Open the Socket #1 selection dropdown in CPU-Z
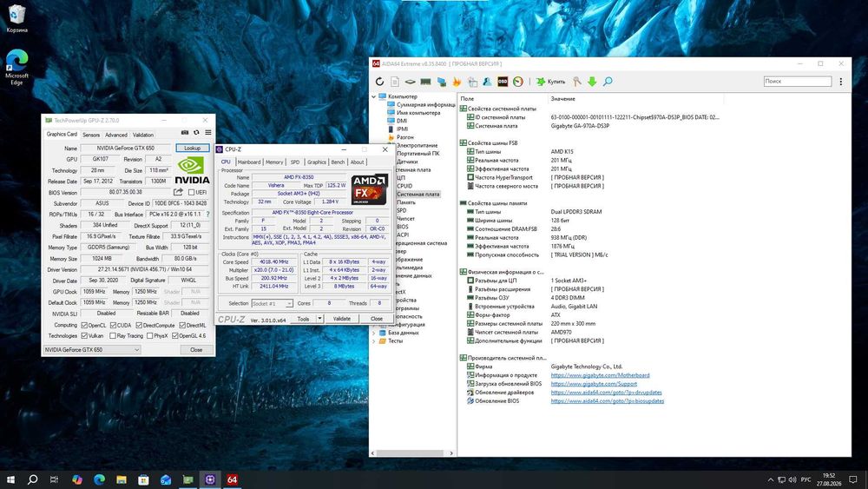868x489 pixels. [272, 303]
